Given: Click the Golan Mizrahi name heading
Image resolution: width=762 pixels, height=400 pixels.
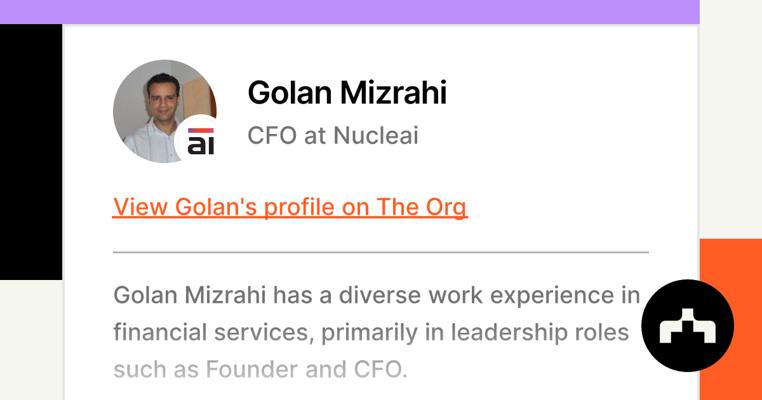Looking at the screenshot, I should (x=346, y=92).
